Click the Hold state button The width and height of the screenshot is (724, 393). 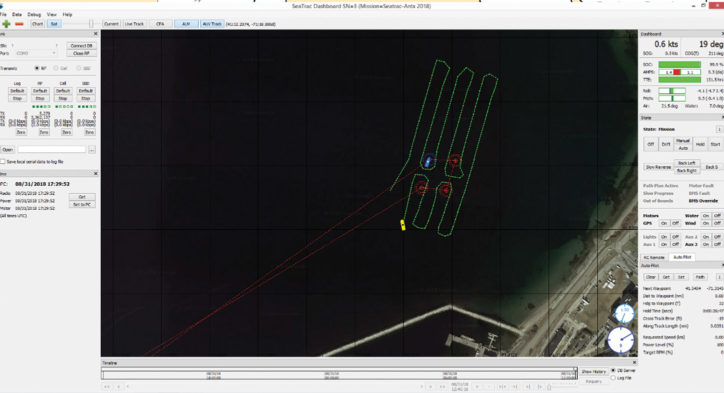pos(700,144)
